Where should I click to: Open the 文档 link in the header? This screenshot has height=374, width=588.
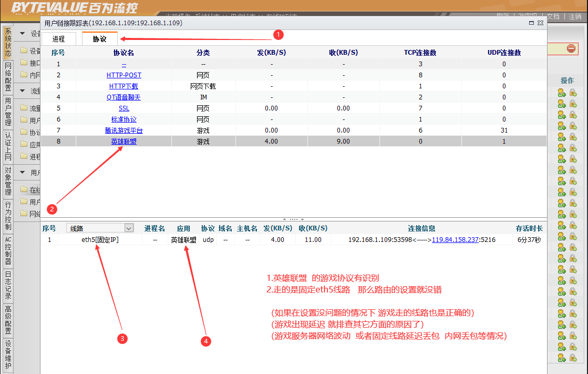point(553,16)
